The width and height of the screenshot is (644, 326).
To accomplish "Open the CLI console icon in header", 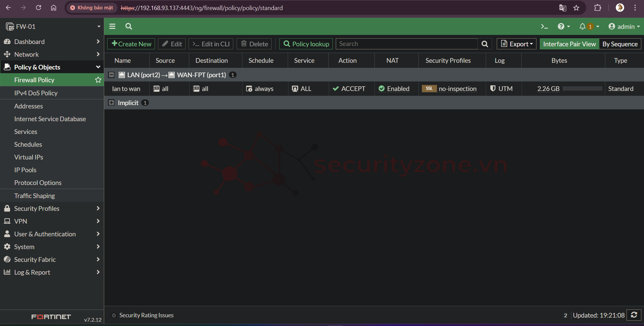I will click(x=544, y=27).
